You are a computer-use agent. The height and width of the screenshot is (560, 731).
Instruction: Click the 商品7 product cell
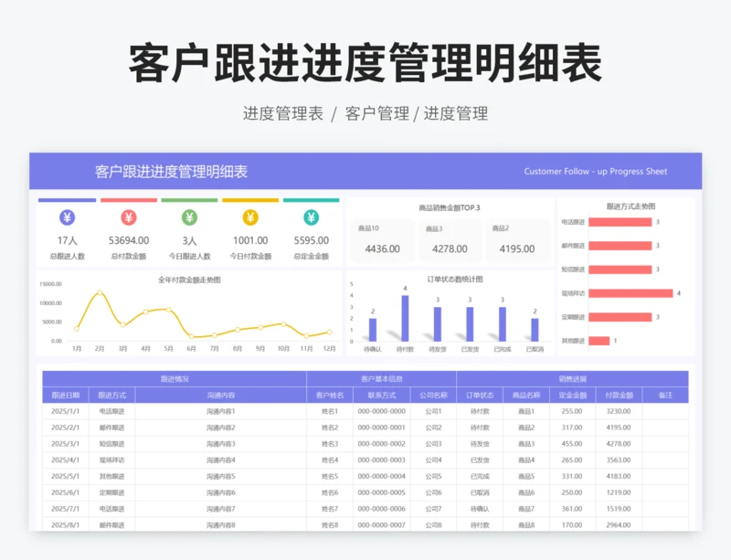pos(526,509)
